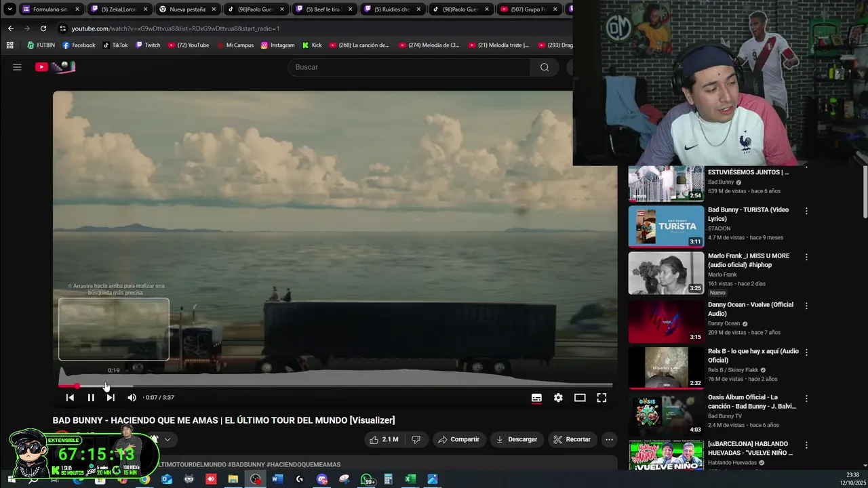868x488 pixels.
Task: Switch to Formulario sin browser tab
Action: (51, 9)
